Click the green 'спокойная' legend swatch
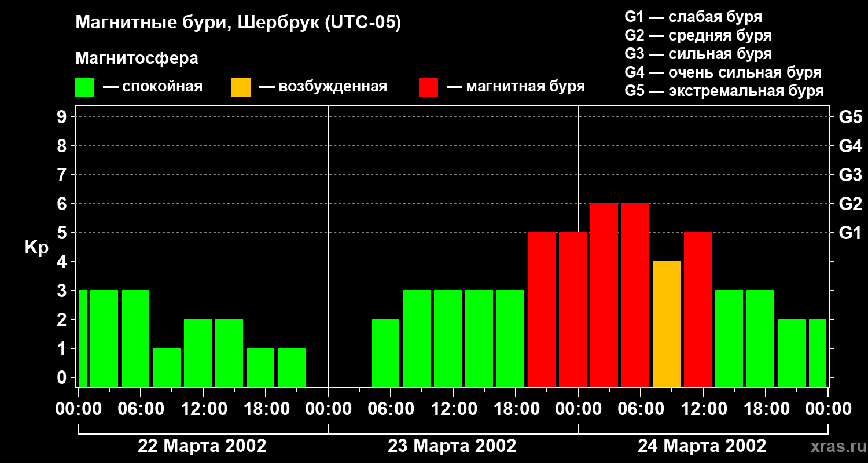 [84, 87]
